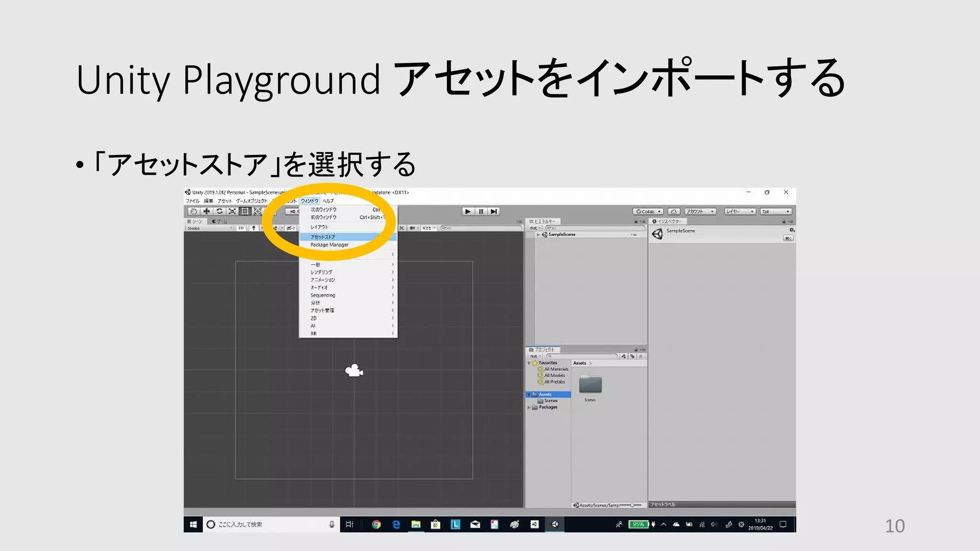Toggle scene lighting bulb
Viewport: 980px width, 551px height.
[254, 228]
